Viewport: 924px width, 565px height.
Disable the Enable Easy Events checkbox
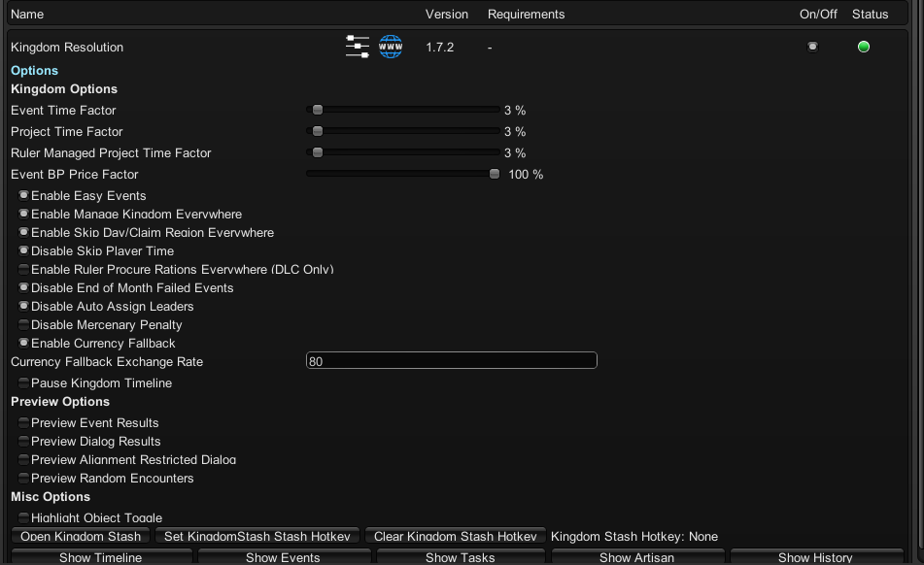tap(24, 196)
